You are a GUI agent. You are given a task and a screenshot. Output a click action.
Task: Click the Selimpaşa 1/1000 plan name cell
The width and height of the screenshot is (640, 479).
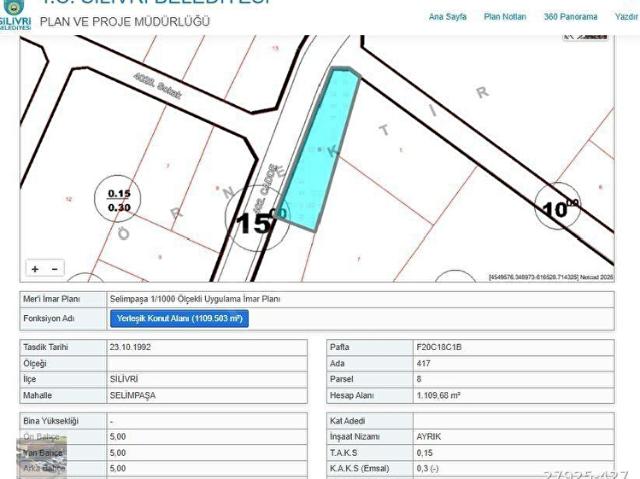195,299
